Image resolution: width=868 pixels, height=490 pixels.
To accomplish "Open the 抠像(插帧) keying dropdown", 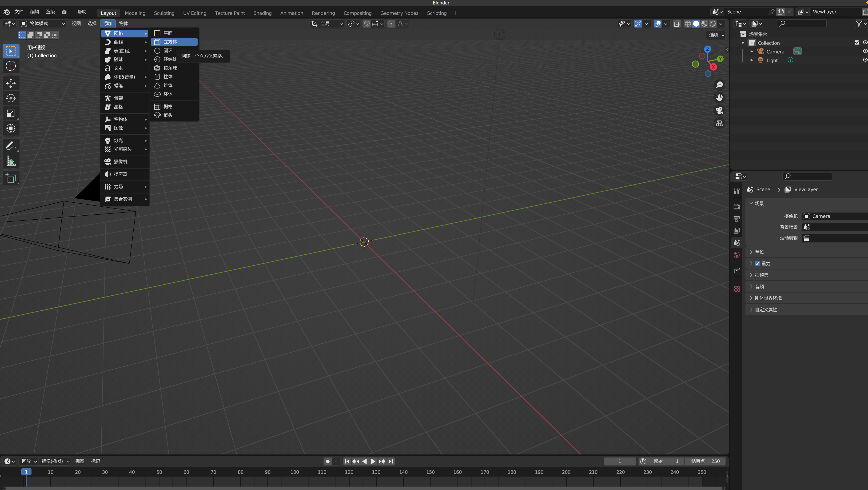I will click(55, 461).
